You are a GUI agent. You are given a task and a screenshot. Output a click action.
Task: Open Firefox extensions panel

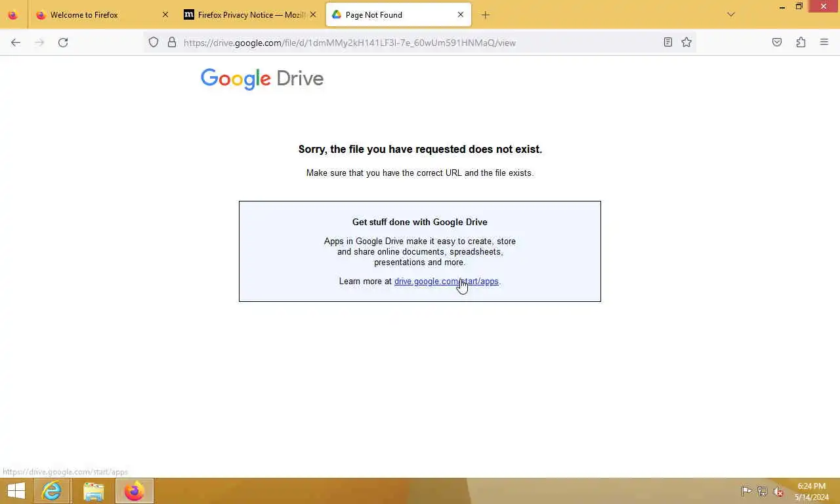801,43
